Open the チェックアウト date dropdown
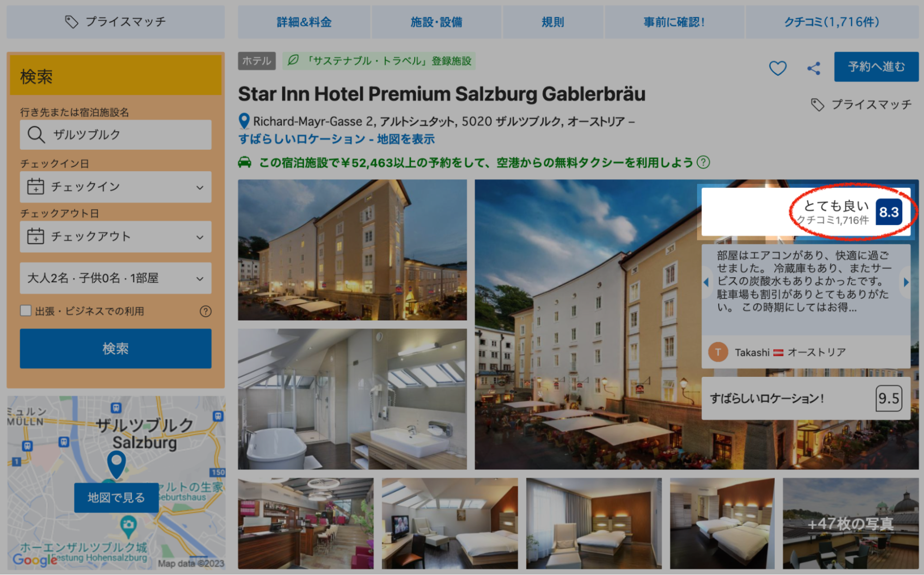The width and height of the screenshot is (924, 575). coord(116,237)
